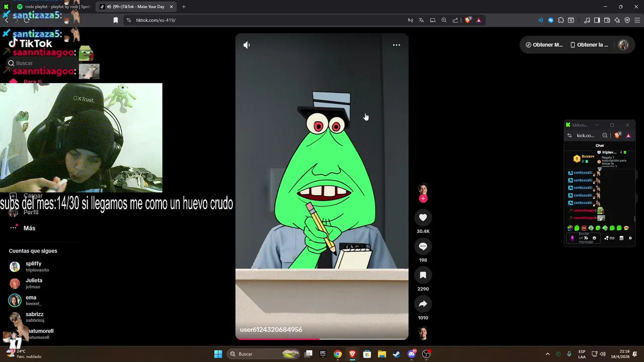Open the video's three-dot options menu
Viewport: 644px width, 362px height.
pos(396,45)
